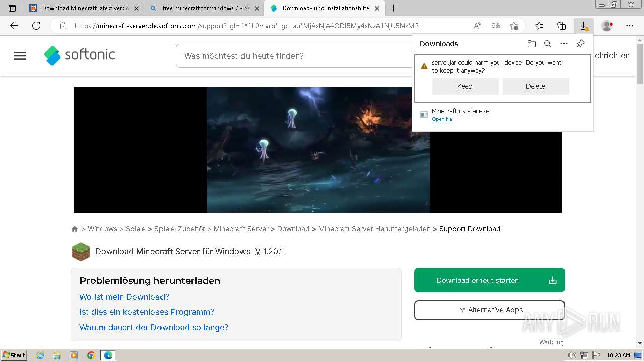The image size is (644, 362).
Task: Open File Explorer from taskbar
Action: tap(57, 355)
